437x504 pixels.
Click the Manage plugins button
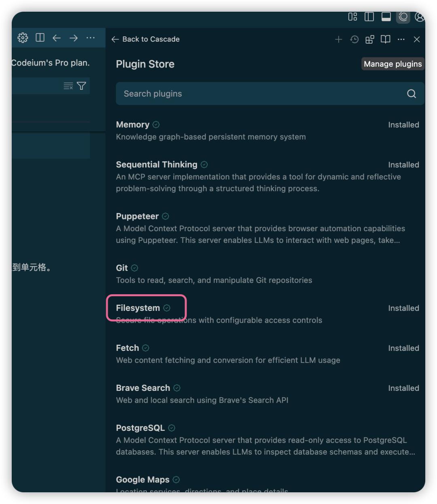[x=392, y=64]
